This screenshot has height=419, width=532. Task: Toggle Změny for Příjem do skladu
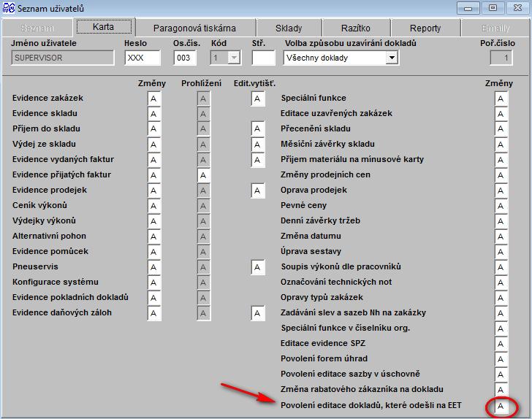pyautogui.click(x=154, y=129)
